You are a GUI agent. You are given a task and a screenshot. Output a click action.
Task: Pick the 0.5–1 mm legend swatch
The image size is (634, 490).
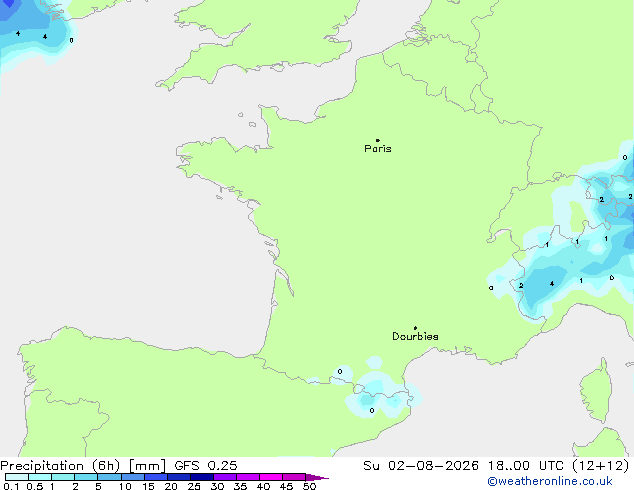click(x=40, y=477)
